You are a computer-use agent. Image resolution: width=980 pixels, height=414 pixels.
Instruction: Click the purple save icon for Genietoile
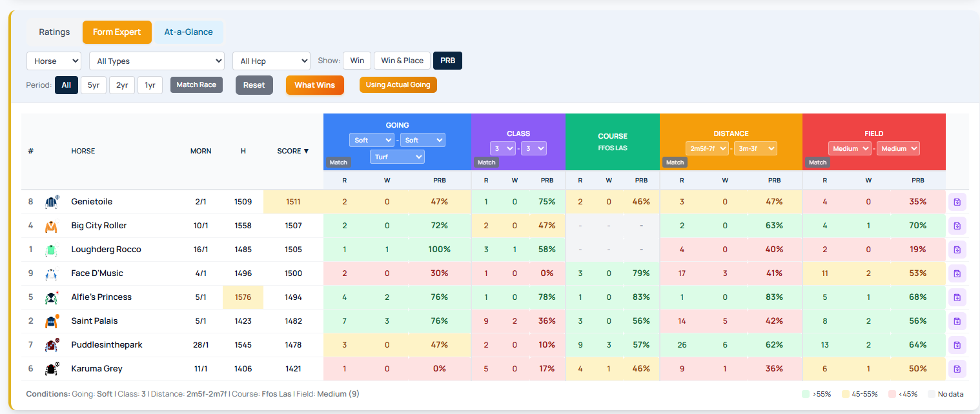point(957,202)
